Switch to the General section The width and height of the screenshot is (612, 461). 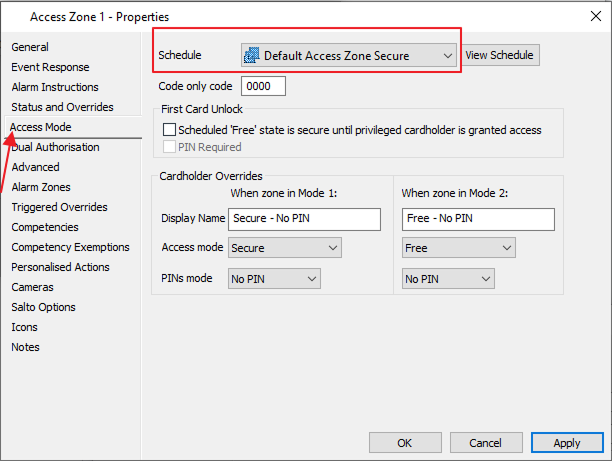[30, 47]
